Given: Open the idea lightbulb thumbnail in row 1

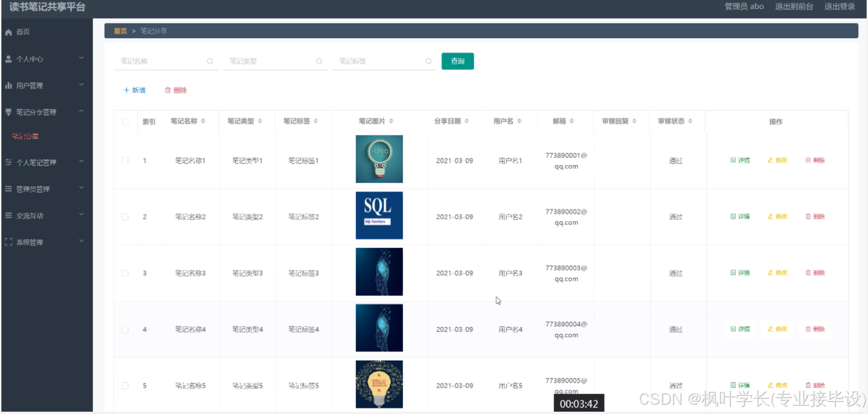Looking at the screenshot, I should 379,159.
